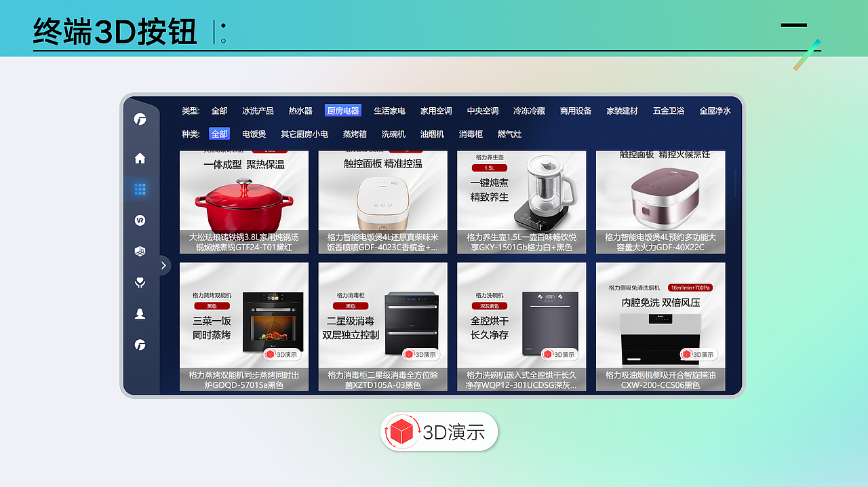This screenshot has width=868, height=487.
Task: Select the 中央空调 type filter
Action: [x=482, y=111]
